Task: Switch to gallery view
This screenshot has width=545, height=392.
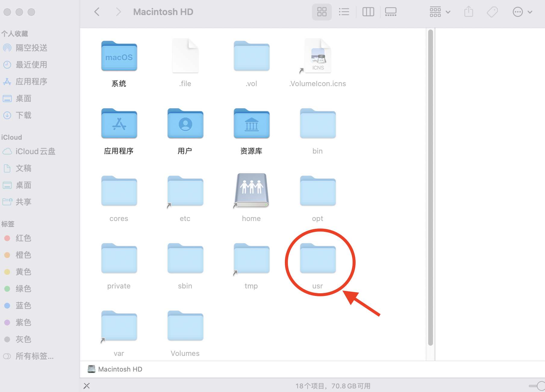Action: pos(391,12)
